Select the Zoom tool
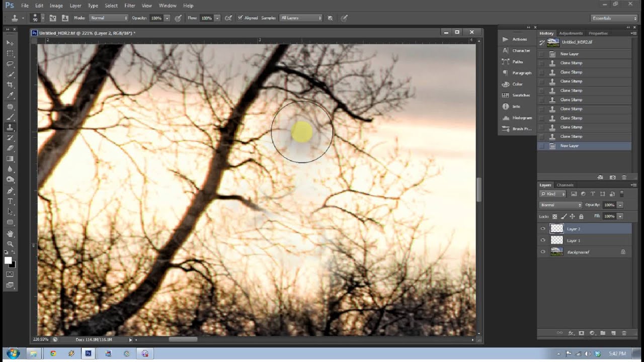This screenshot has height=362, width=644. [10, 244]
